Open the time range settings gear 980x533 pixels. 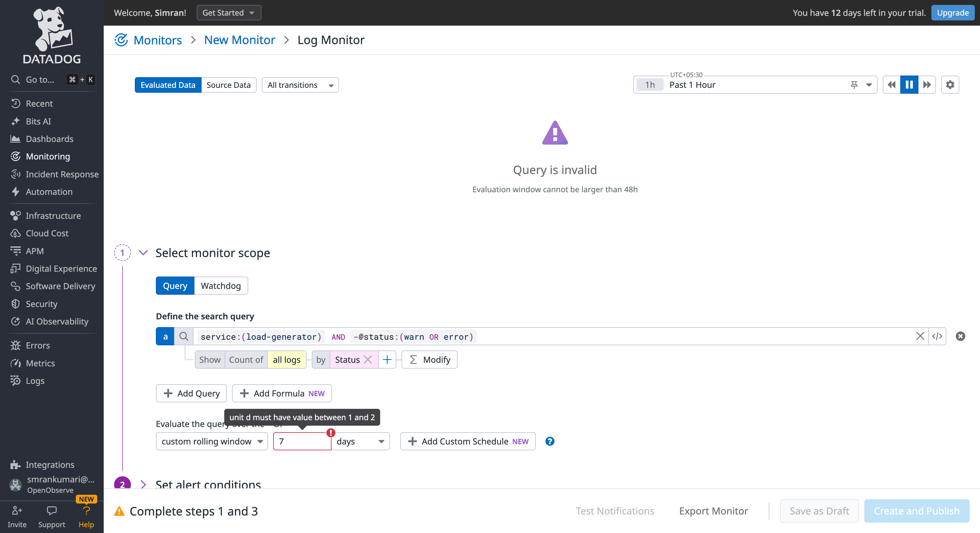(950, 84)
